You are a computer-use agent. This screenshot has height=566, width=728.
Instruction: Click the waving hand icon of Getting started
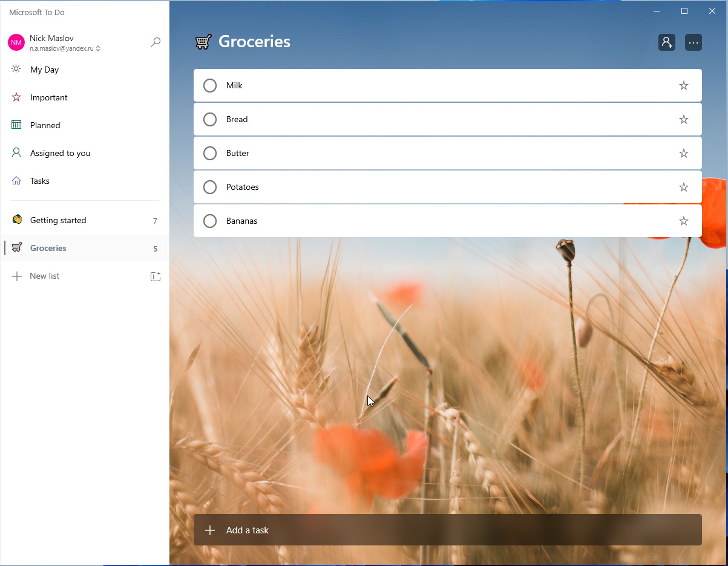click(17, 220)
